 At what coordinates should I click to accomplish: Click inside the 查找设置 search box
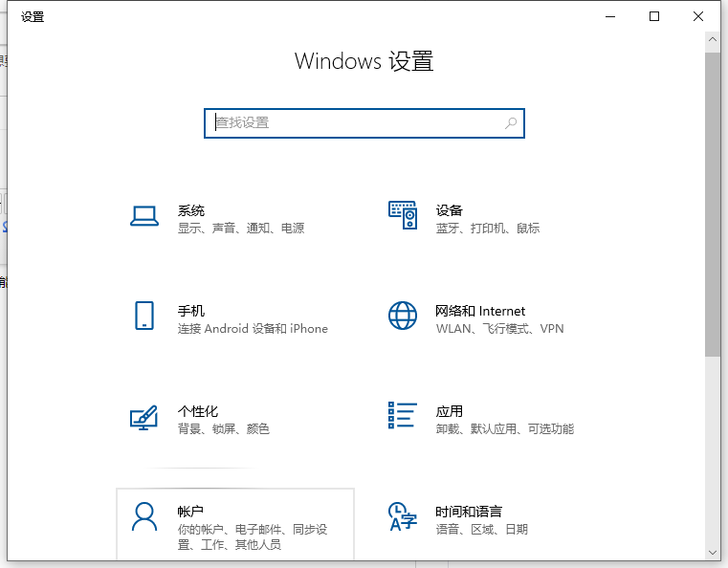pos(364,123)
